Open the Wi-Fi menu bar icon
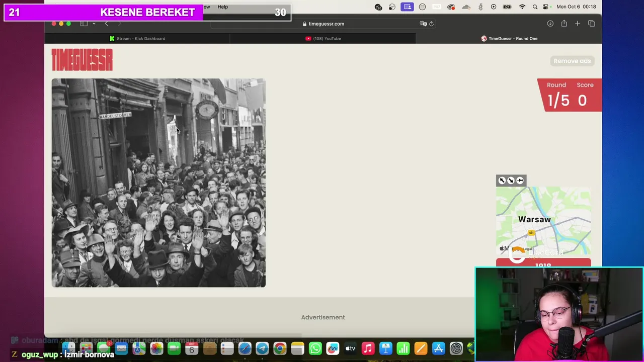644x362 pixels. tap(522, 7)
